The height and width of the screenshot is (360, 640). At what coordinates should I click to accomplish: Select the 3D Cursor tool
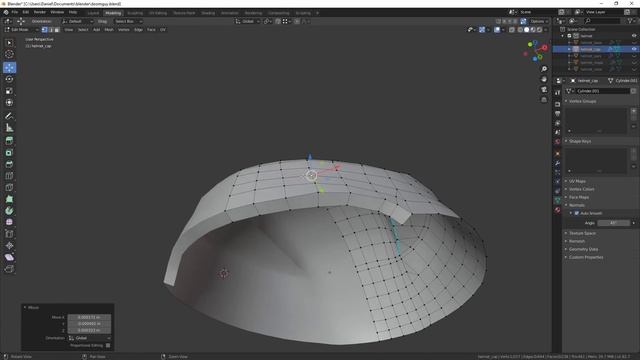point(9,54)
